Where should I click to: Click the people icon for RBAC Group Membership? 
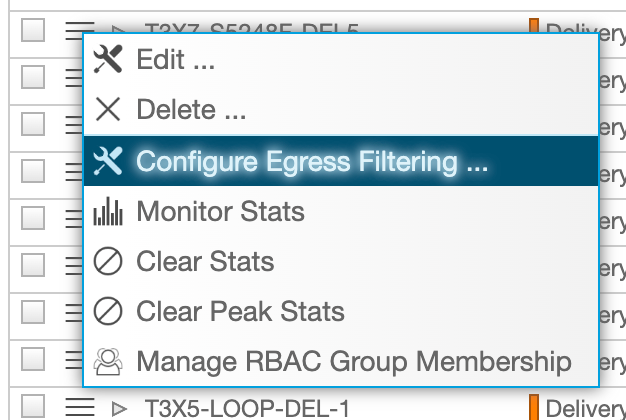pos(108,362)
